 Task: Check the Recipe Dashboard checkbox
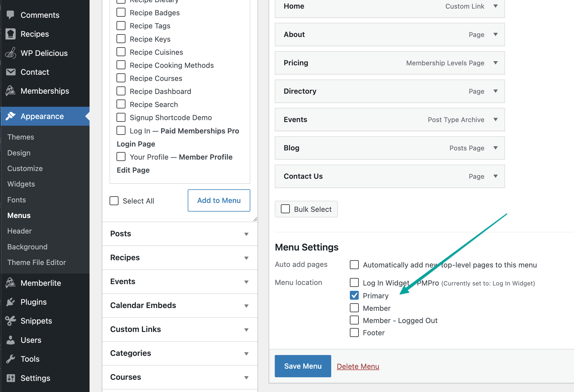point(121,91)
